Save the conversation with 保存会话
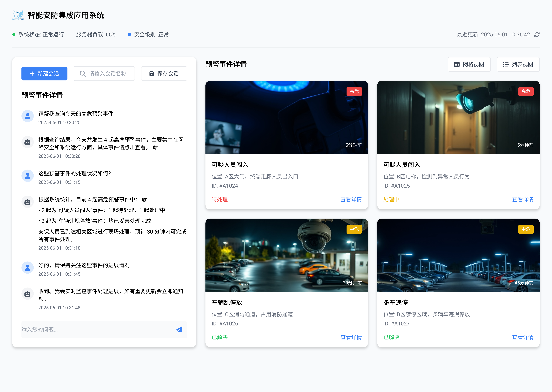Screen dimensions: 552x392 click(164, 74)
